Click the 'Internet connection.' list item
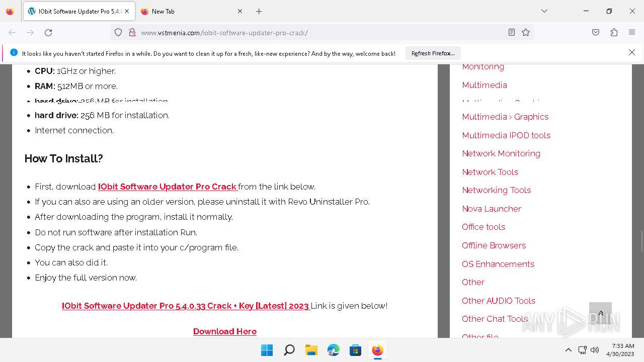This screenshot has height=362, width=644. 74,130
